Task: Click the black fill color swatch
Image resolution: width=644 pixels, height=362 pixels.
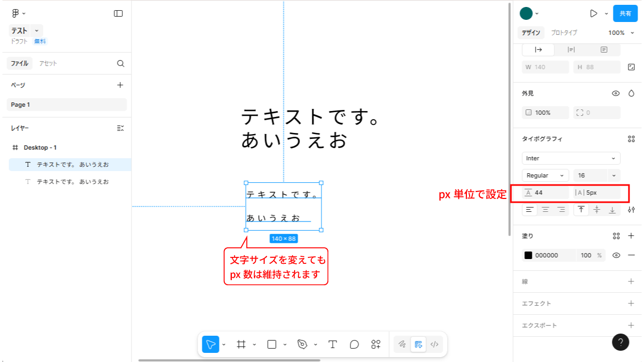Action: 528,255
